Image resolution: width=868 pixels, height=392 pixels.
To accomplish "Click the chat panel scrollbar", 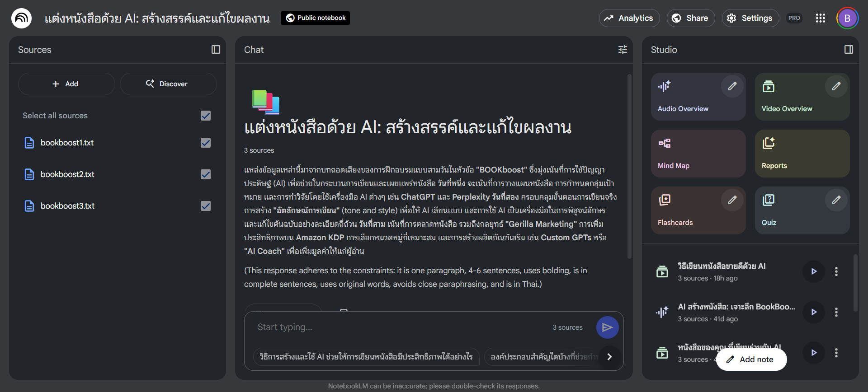I will [x=629, y=167].
